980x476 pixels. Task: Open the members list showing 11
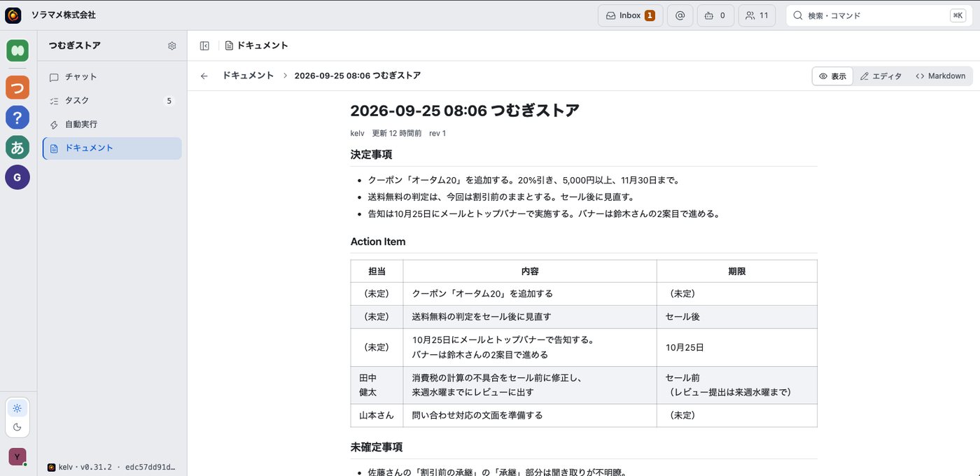pos(757,15)
